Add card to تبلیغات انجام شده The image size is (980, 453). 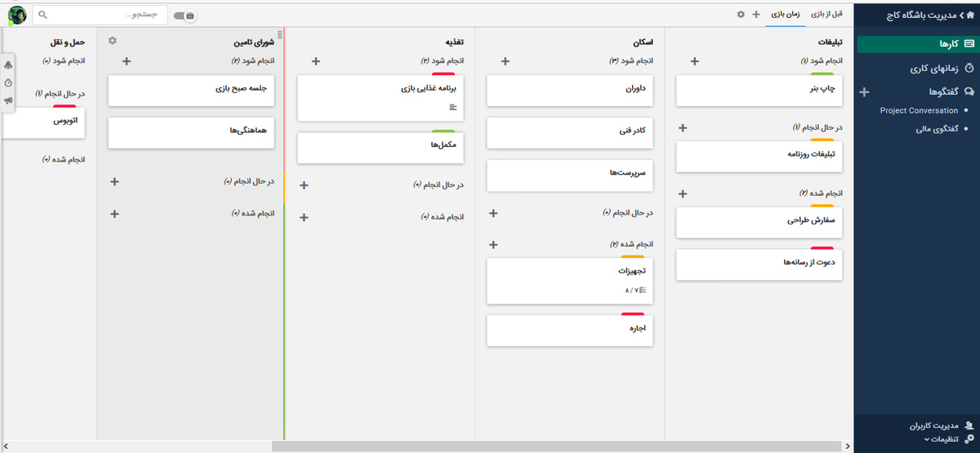[684, 193]
